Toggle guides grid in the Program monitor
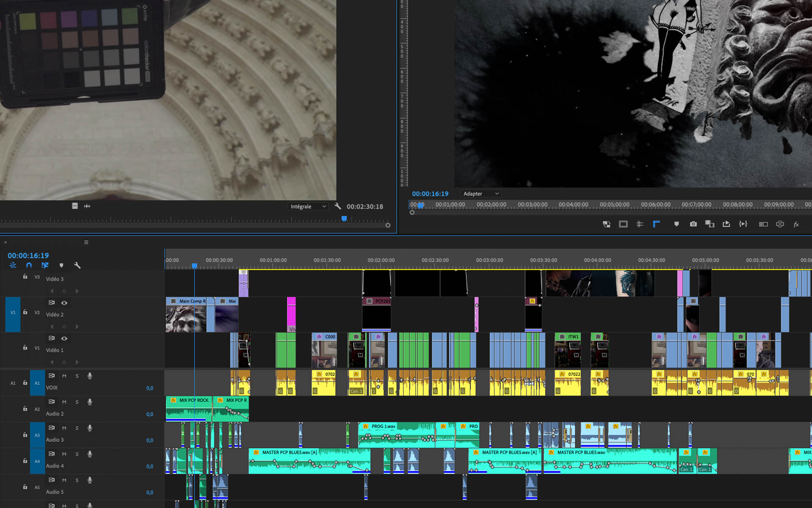Image resolution: width=812 pixels, height=508 pixels. coord(639,224)
